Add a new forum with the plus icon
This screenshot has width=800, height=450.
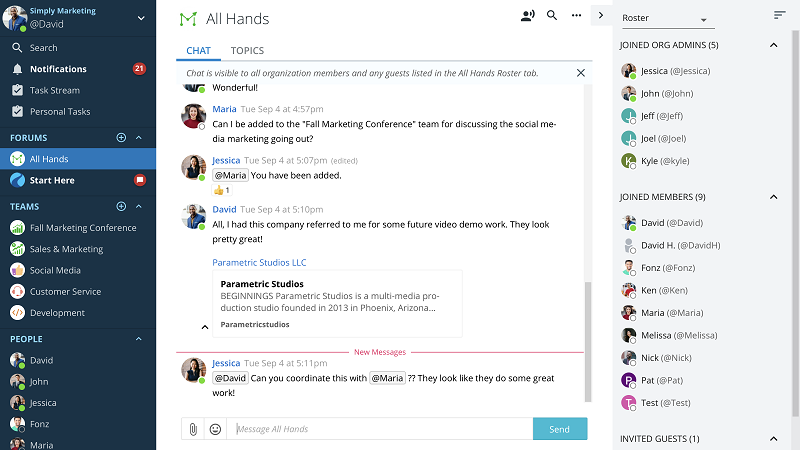(121, 137)
